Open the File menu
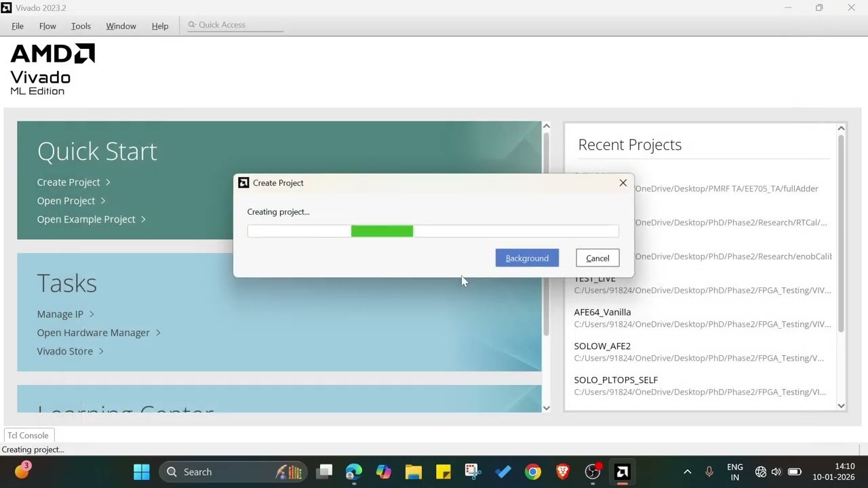The image size is (868, 488). pyautogui.click(x=18, y=26)
